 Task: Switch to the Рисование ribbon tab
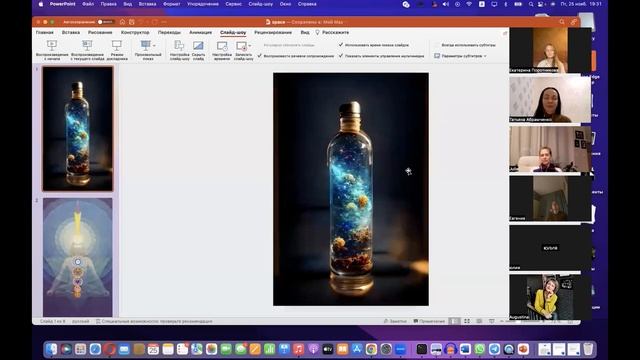(x=100, y=32)
